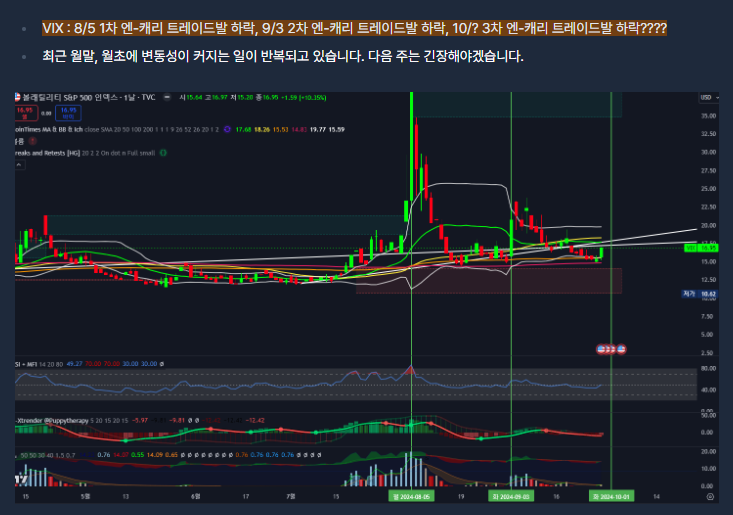Screen dimensions: 733x515
Task: Click green status icon on Breaks and Retests
Action: (x=163, y=153)
